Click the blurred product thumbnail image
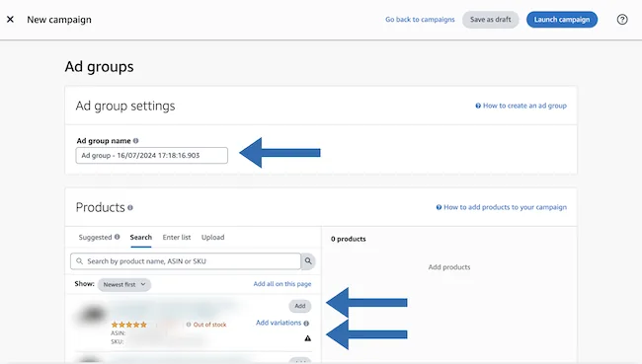This screenshot has height=364, width=642. click(x=93, y=315)
